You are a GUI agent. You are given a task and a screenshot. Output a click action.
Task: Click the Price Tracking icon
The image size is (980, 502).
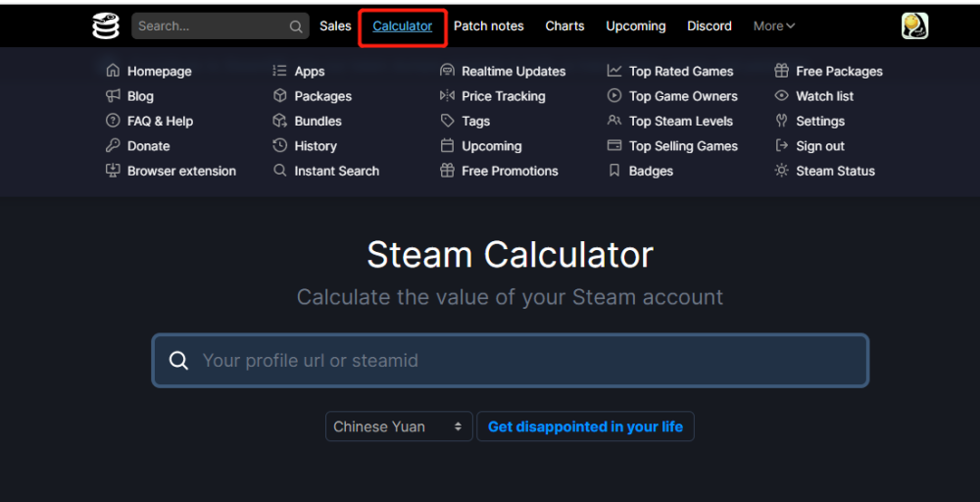point(447,96)
